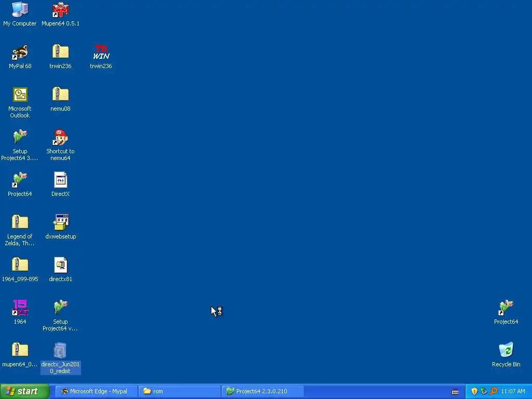Select the dxwebsetup installer icon
Viewport: 532px width, 399px height.
click(x=61, y=222)
